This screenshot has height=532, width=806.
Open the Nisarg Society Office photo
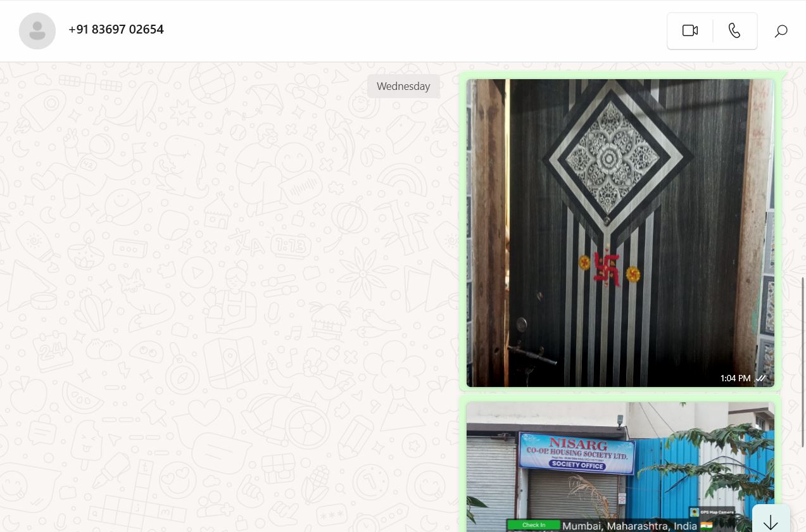(620, 467)
